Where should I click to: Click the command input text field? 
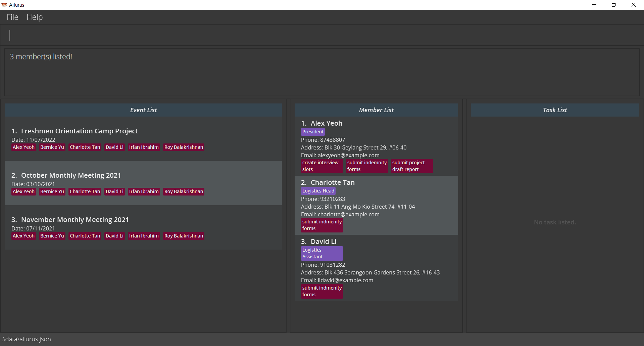(x=322, y=35)
